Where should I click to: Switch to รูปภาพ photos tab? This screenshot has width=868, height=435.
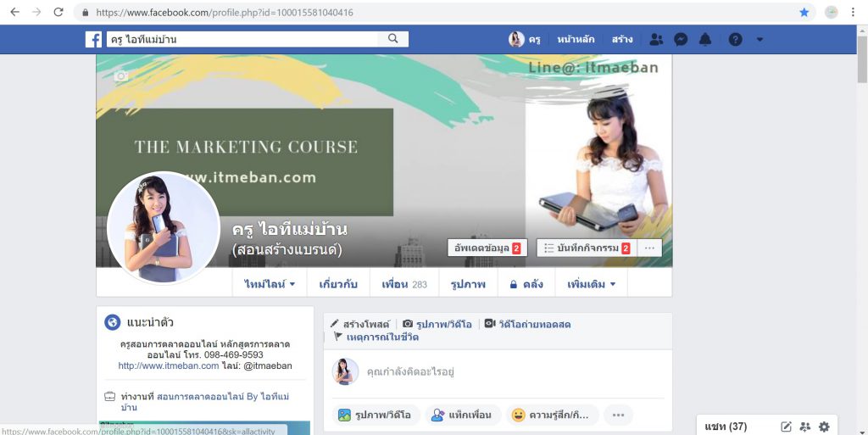pos(468,284)
